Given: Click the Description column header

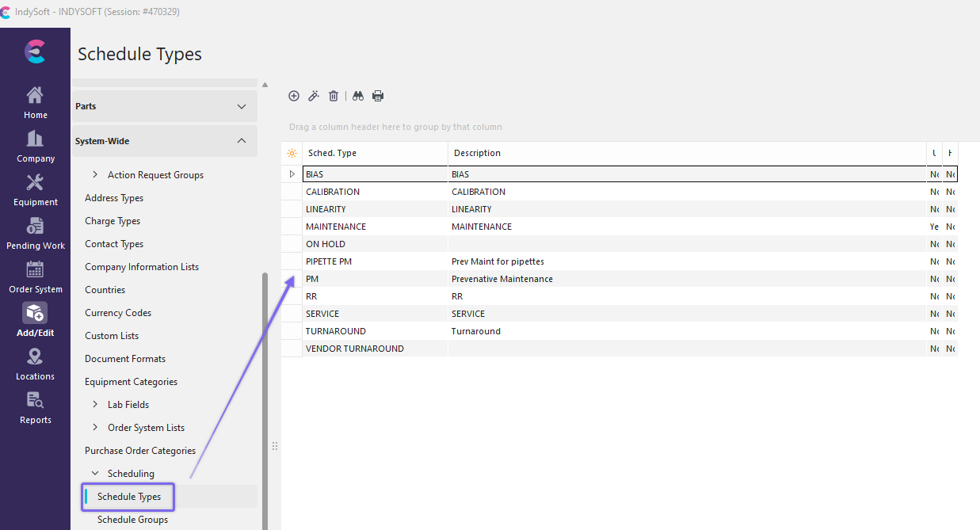Looking at the screenshot, I should tap(477, 153).
